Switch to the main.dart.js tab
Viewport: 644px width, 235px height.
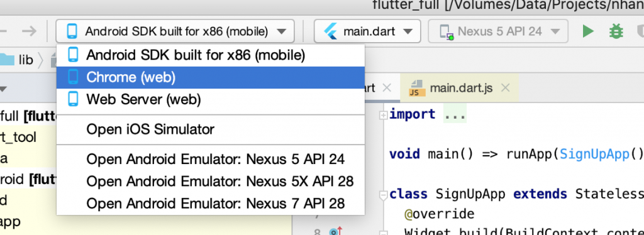coord(460,88)
